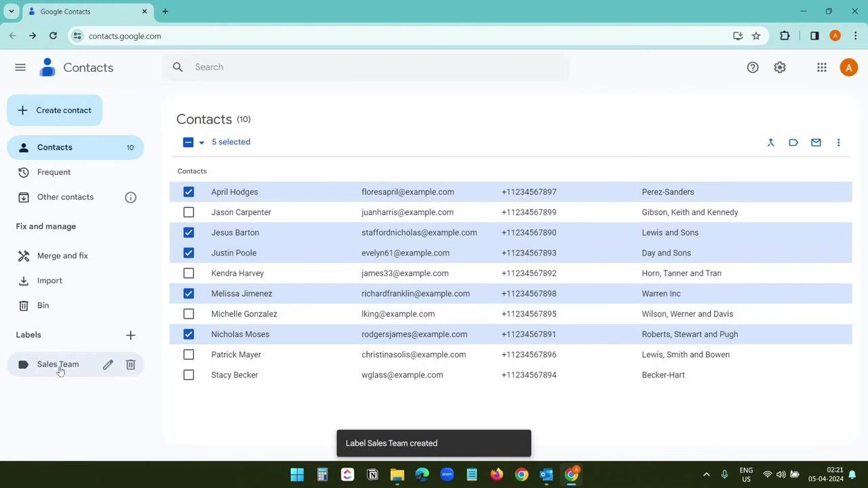Uncheck the Melissa Jimenez checkbox
The image size is (868, 488).
[x=189, y=293]
